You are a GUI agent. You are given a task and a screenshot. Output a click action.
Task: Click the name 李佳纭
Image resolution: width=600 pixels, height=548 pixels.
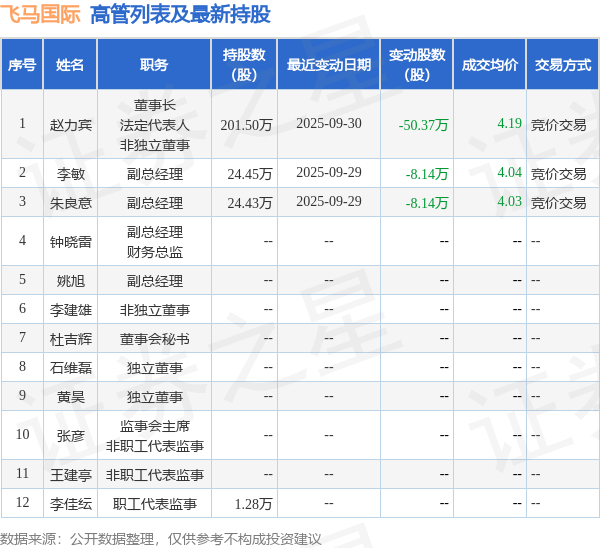click(71, 504)
